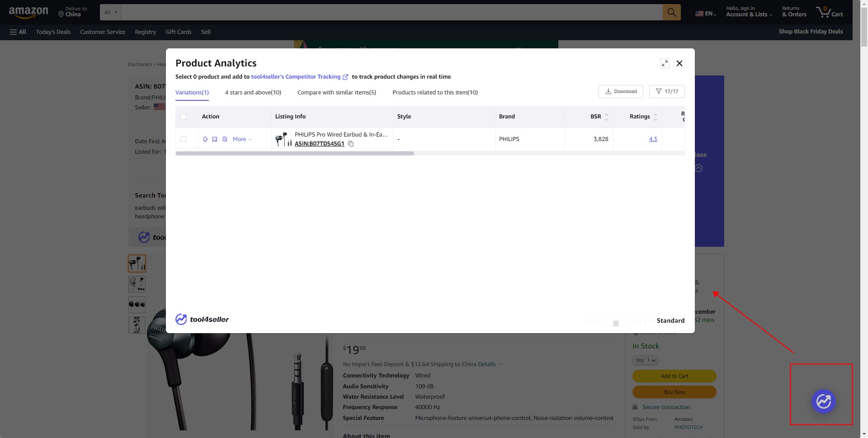Switch to Products related to this item(10) tab
The width and height of the screenshot is (868, 438).
[x=435, y=92]
